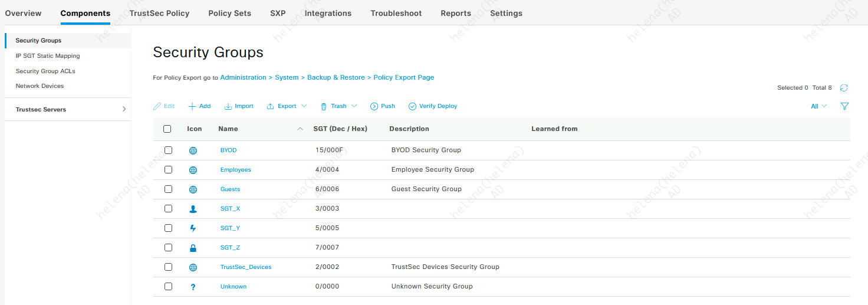
Task: Open the Export dropdown menu
Action: point(287,106)
